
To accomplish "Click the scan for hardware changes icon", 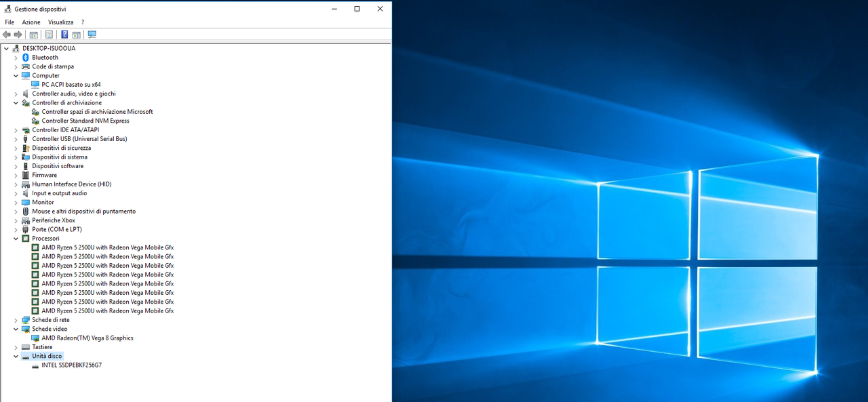I will (x=92, y=35).
